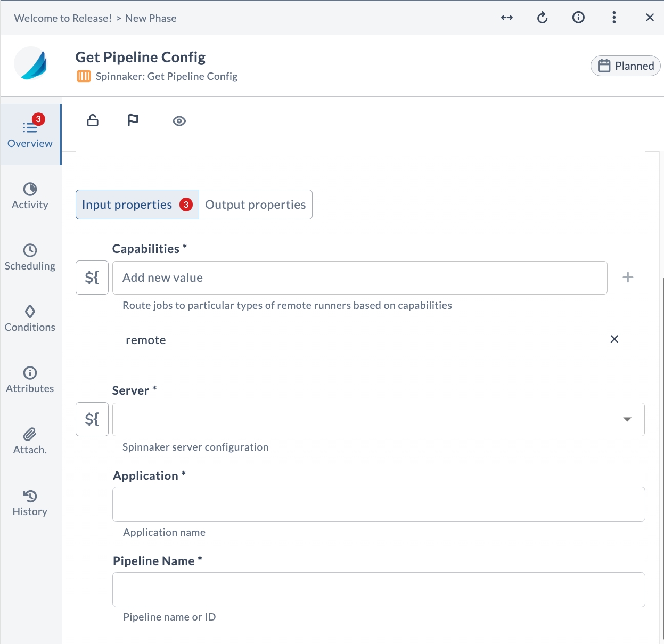Switch to the Output properties tab

(x=256, y=204)
